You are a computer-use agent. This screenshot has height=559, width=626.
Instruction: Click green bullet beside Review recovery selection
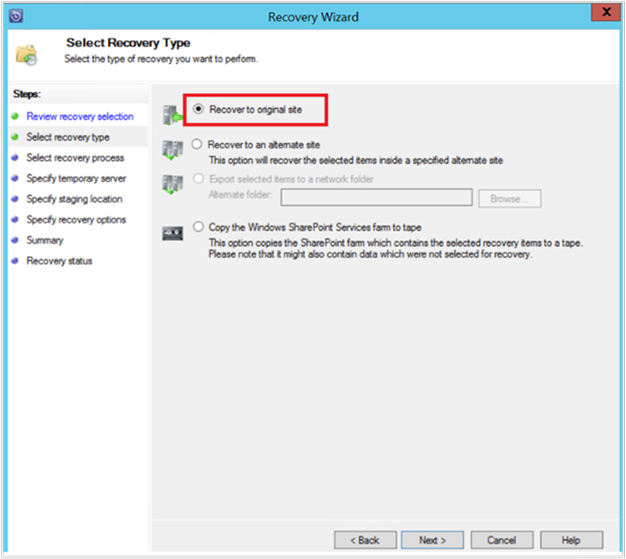tap(15, 117)
